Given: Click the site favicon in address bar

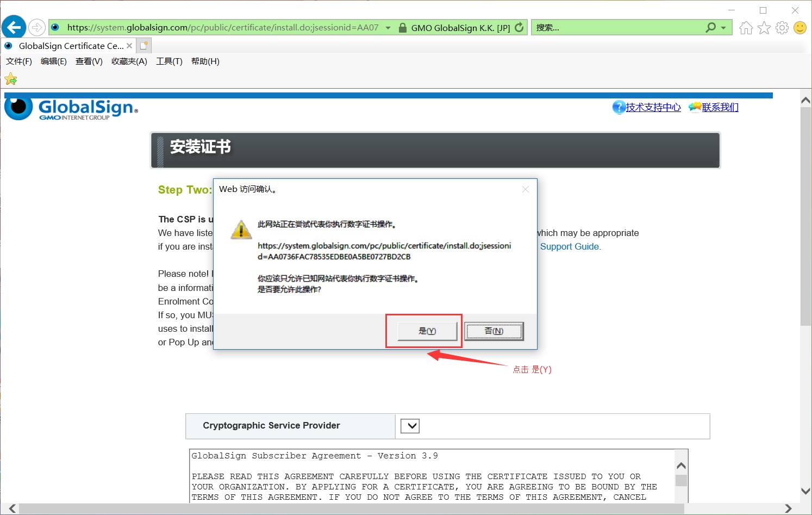Looking at the screenshot, I should (x=55, y=27).
